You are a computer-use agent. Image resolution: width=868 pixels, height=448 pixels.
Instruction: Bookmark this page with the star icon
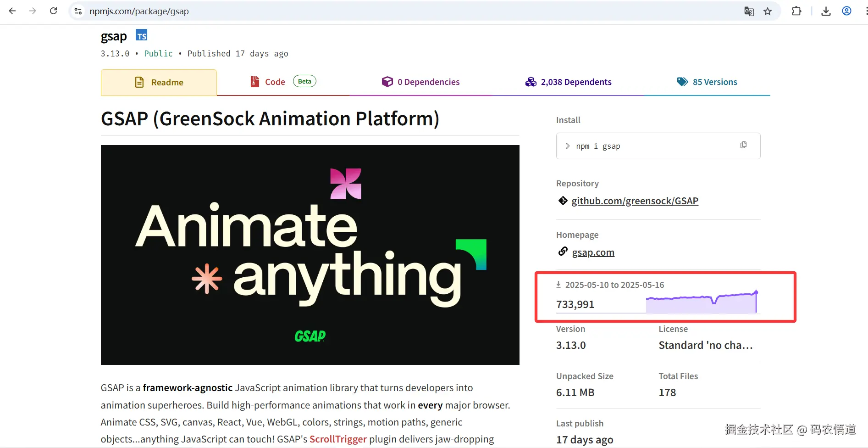768,11
